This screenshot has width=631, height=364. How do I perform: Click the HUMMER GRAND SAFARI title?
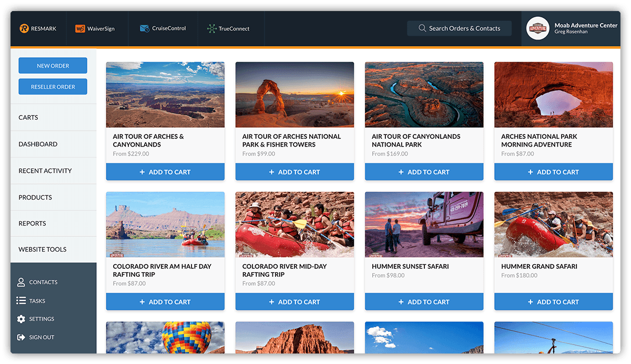539,266
